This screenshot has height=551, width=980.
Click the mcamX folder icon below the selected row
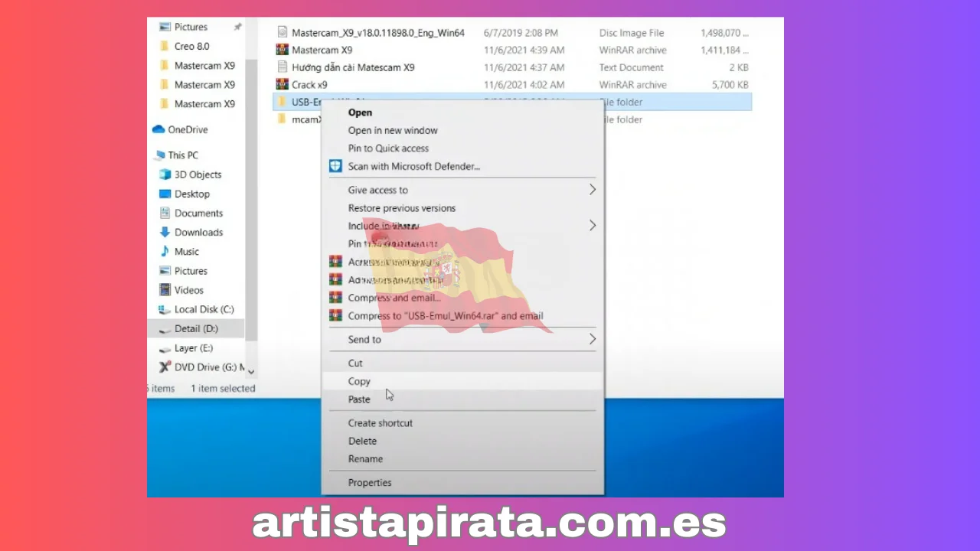(x=282, y=119)
